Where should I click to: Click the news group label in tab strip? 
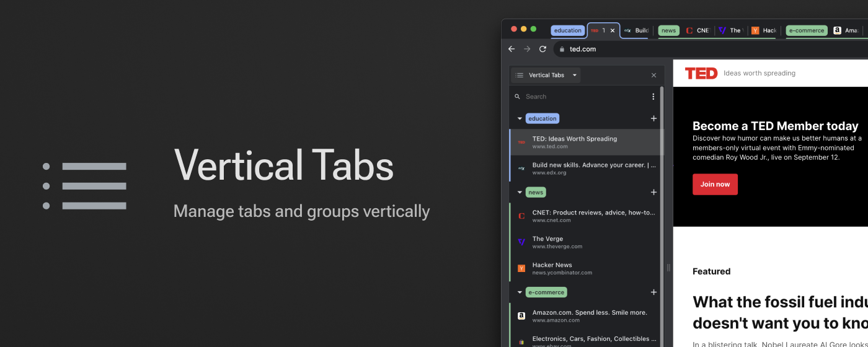pyautogui.click(x=668, y=30)
